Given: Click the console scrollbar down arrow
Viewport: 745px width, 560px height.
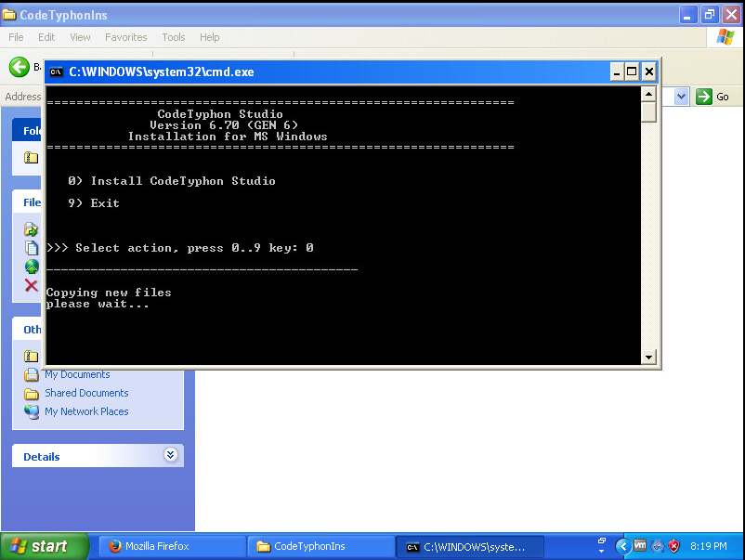Looking at the screenshot, I should point(648,358).
